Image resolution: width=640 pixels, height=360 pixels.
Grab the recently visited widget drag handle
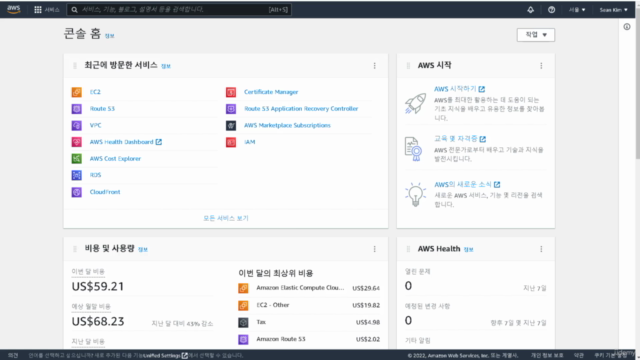pos(75,66)
